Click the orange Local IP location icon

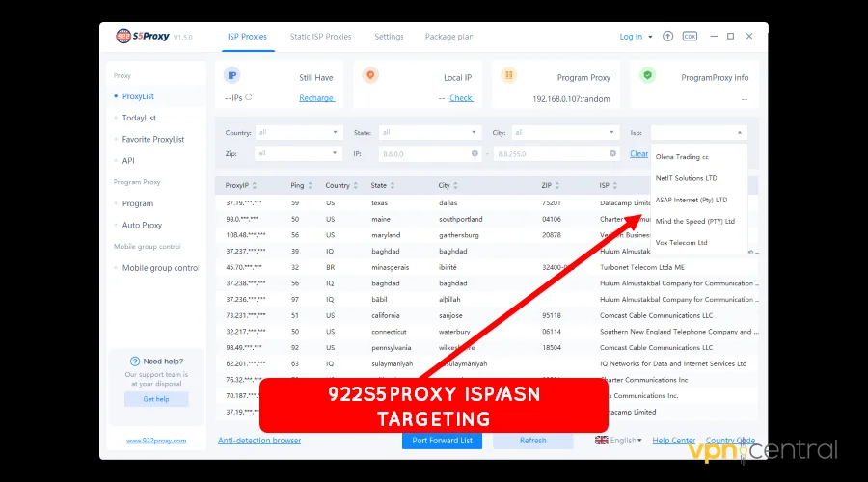370,75
